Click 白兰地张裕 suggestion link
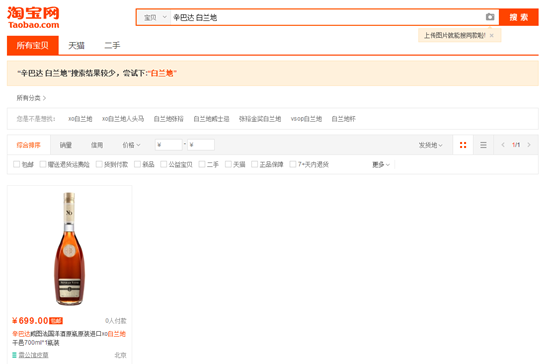554x364 pixels. [x=169, y=119]
